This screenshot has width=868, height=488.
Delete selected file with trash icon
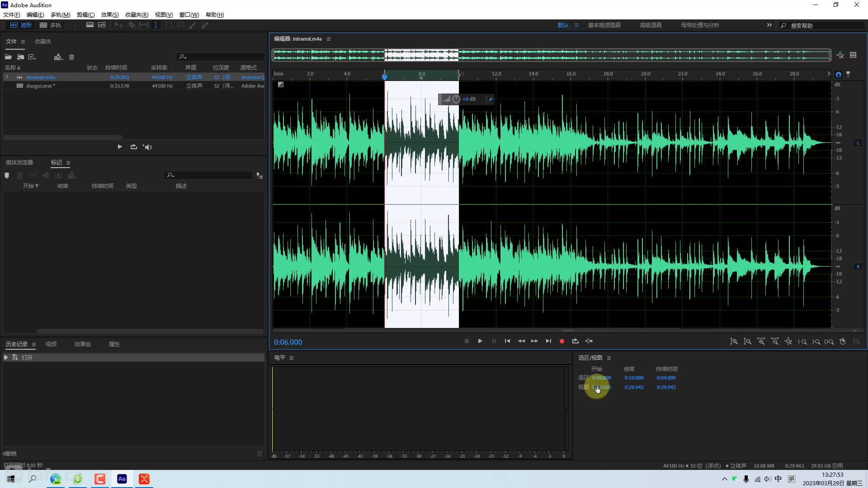click(71, 57)
